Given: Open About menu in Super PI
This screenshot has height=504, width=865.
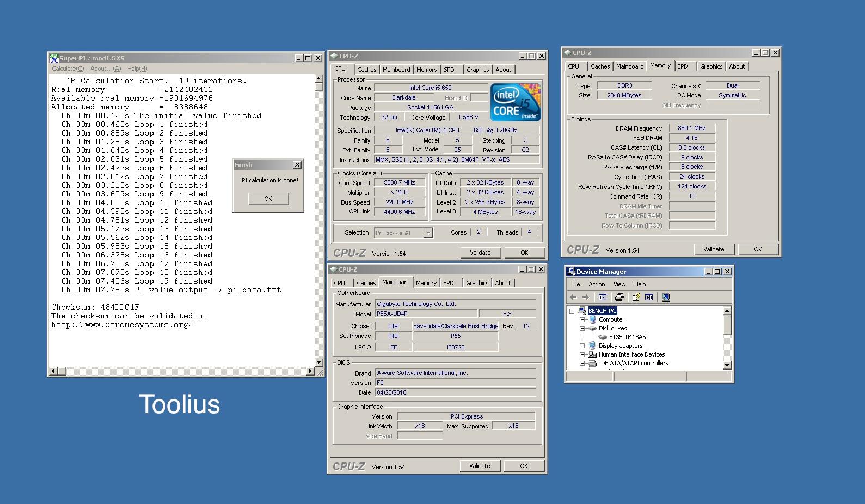Looking at the screenshot, I should point(106,69).
